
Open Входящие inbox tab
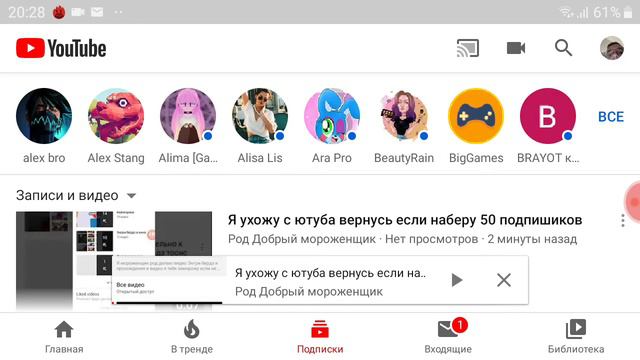click(x=448, y=337)
